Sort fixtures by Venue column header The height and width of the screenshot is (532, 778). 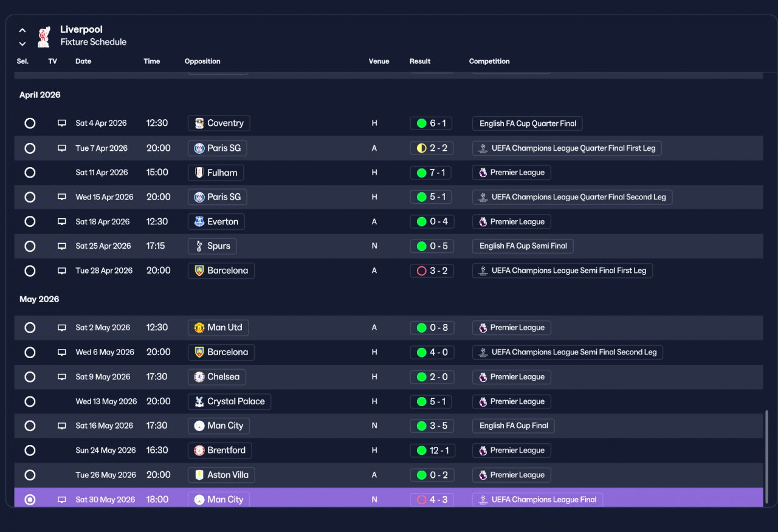tap(379, 61)
